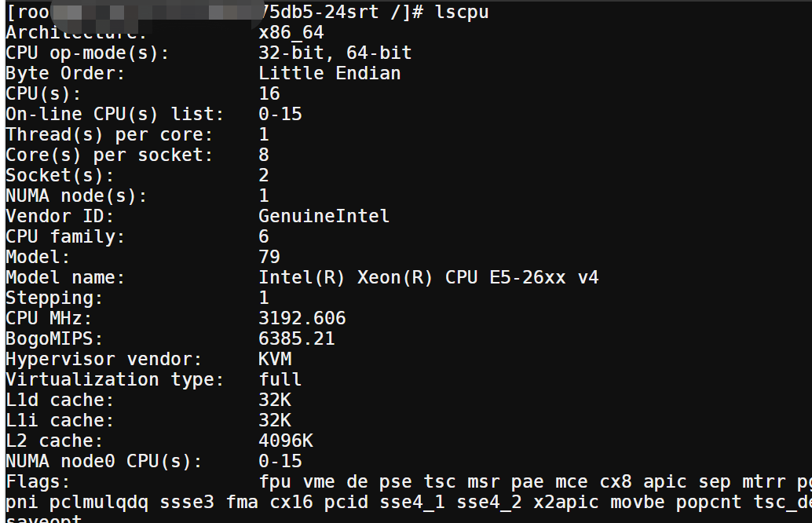Click the Hypervisor vendor value KVM

(x=275, y=359)
